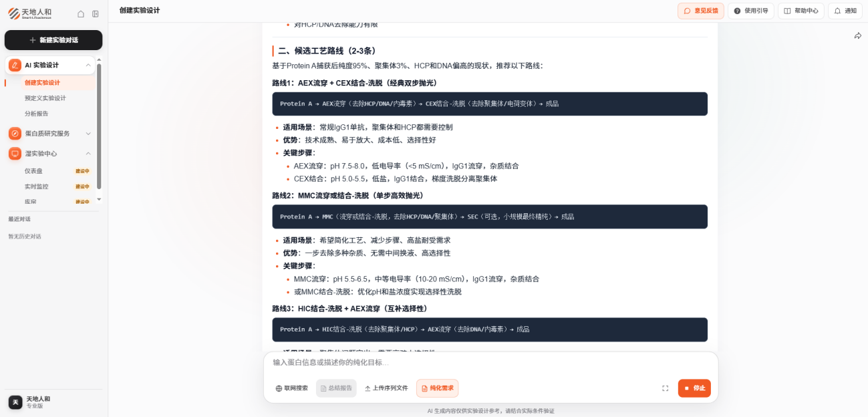868x417 pixels.
Task: Click the sidebar scrollbar up arrow
Action: tap(99, 59)
